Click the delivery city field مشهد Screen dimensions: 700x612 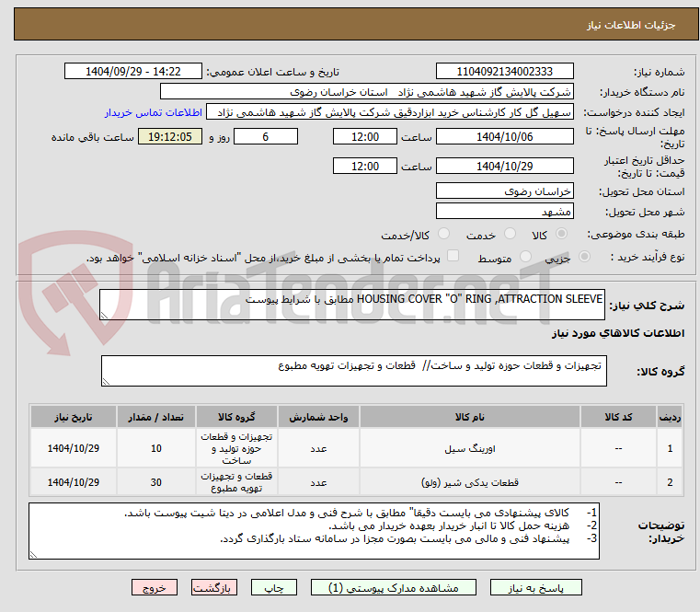tap(504, 211)
